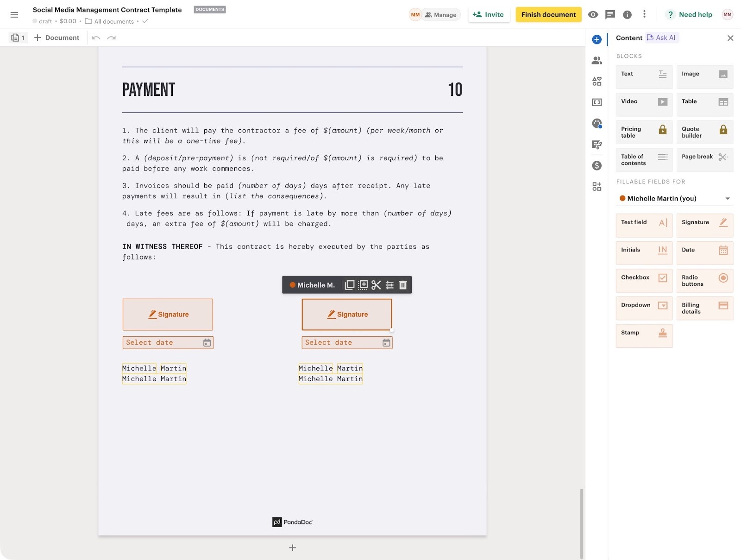Cut the selected signature field with scissors icon
The width and height of the screenshot is (741, 560).
[377, 284]
